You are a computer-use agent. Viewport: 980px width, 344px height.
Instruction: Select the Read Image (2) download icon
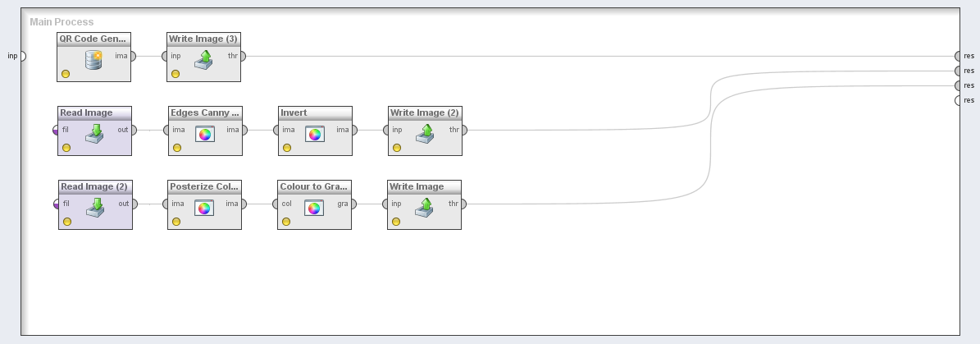click(x=95, y=208)
